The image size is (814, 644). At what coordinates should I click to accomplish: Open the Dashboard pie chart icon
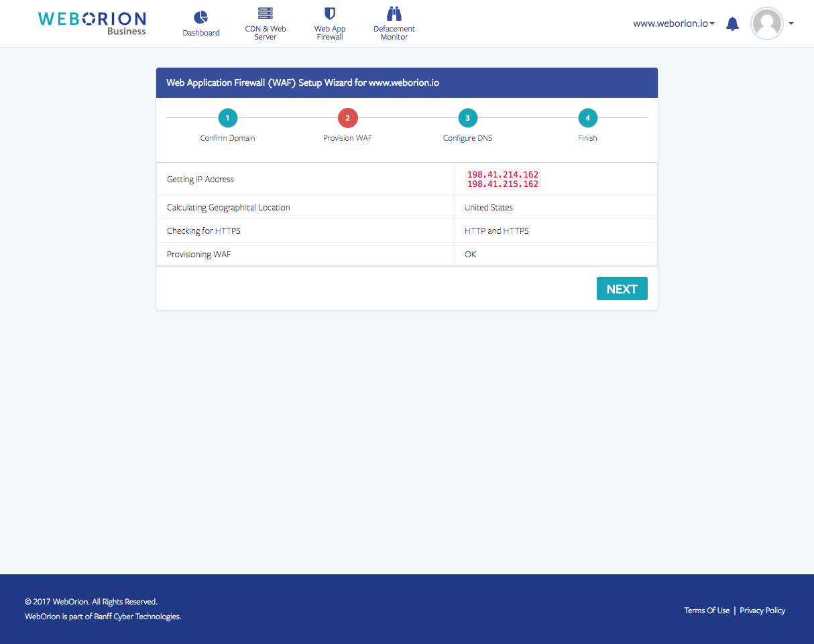[200, 17]
